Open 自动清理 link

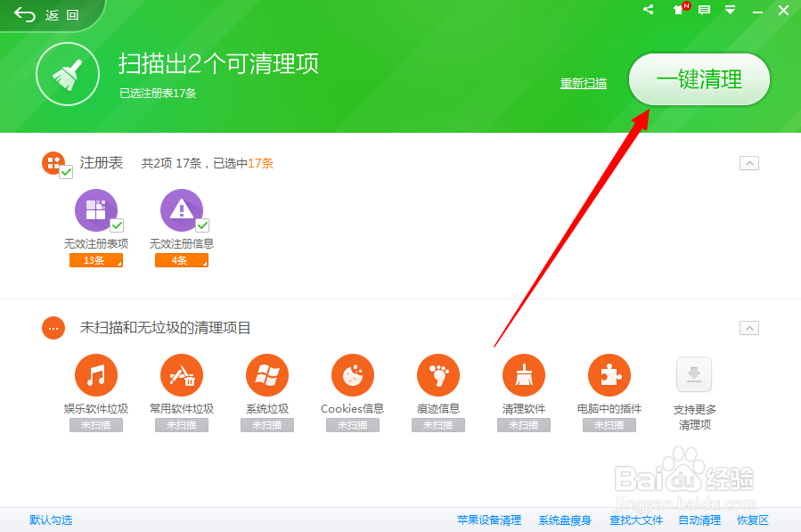click(699, 520)
